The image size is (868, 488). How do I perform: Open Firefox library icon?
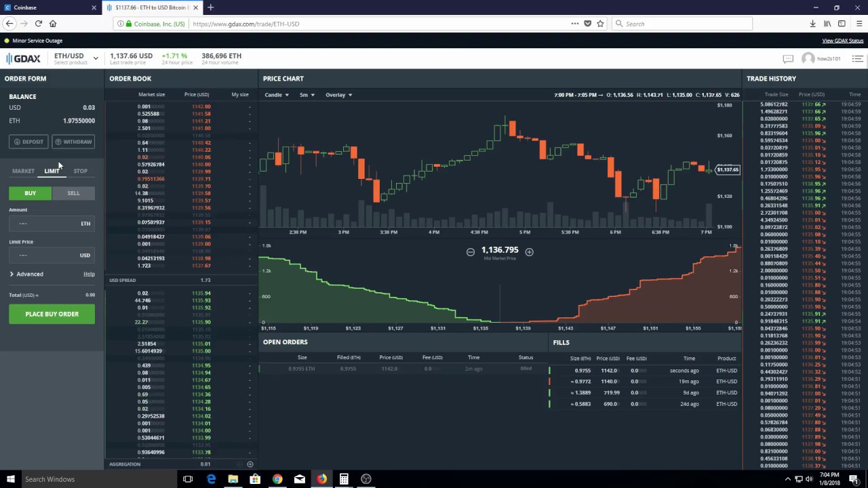827,24
